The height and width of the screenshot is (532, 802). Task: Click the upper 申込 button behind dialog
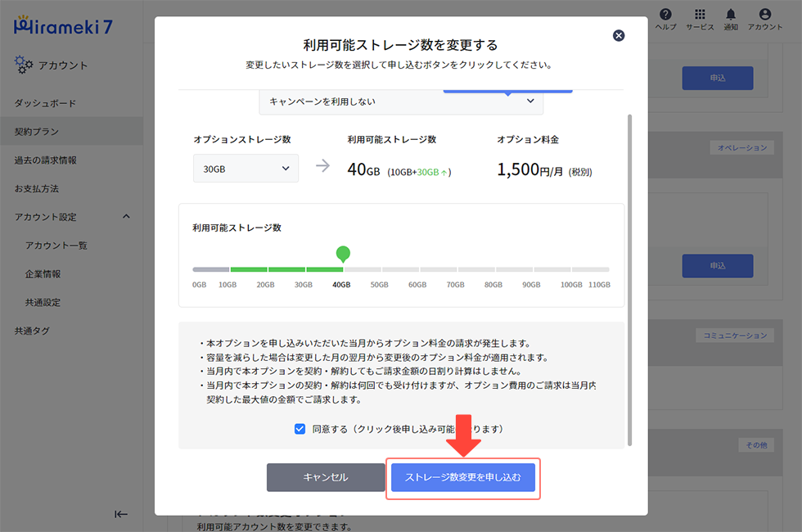click(717, 78)
